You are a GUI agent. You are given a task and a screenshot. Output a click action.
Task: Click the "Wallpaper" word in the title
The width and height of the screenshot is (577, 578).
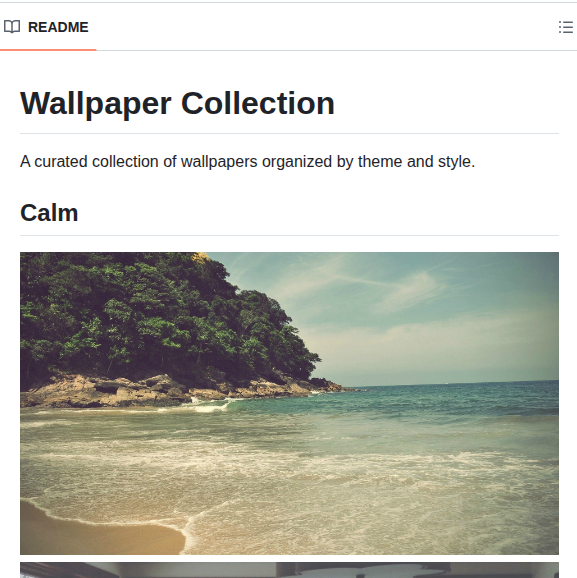[x=96, y=104]
